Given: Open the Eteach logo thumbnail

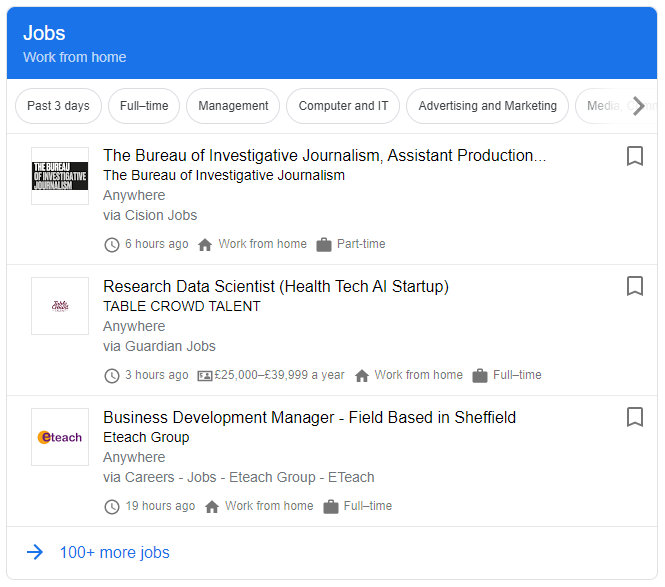Looking at the screenshot, I should coord(60,437).
